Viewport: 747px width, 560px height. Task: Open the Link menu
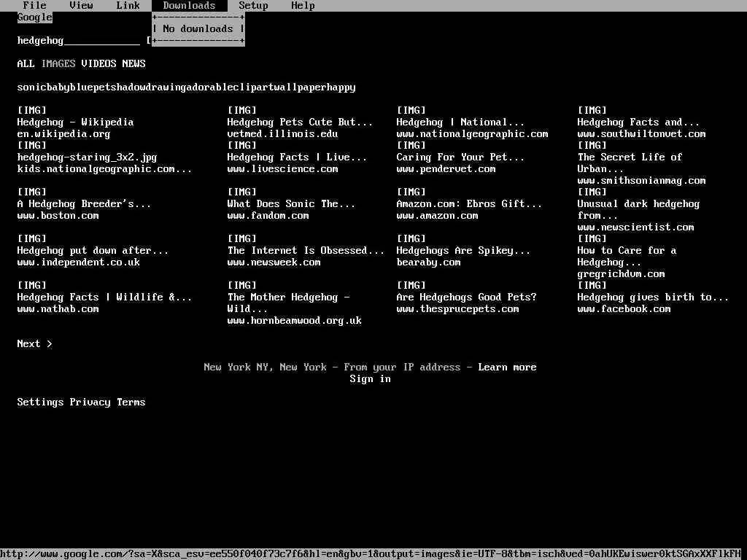(x=128, y=6)
